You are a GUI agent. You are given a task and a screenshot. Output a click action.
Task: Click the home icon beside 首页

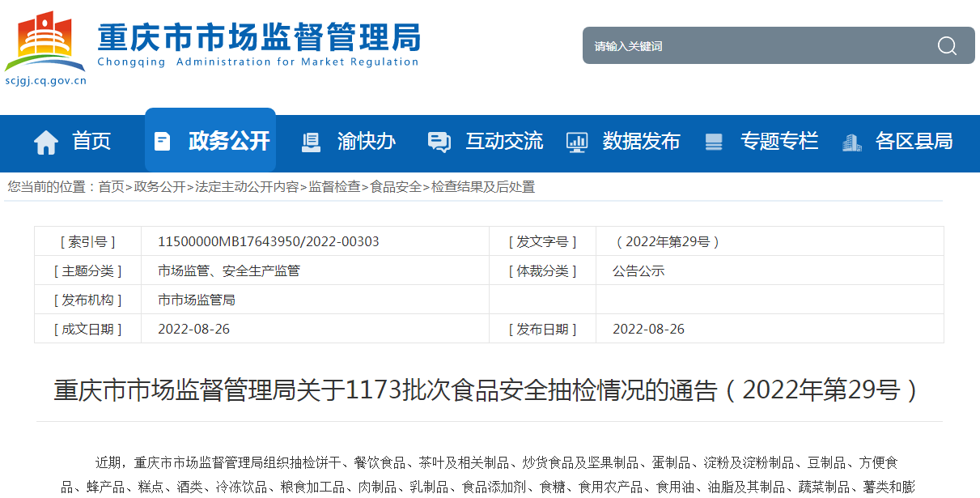[46, 143]
